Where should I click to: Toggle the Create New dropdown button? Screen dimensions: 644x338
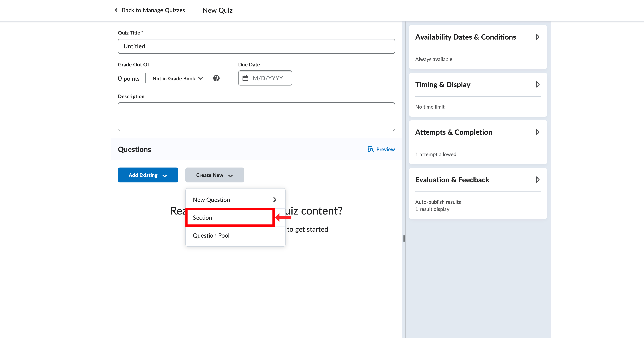(x=214, y=175)
